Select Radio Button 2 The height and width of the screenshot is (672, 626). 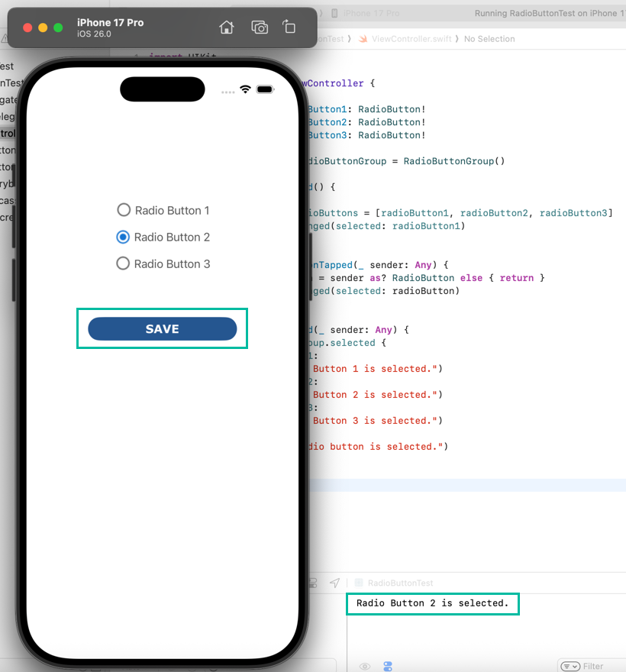click(123, 237)
